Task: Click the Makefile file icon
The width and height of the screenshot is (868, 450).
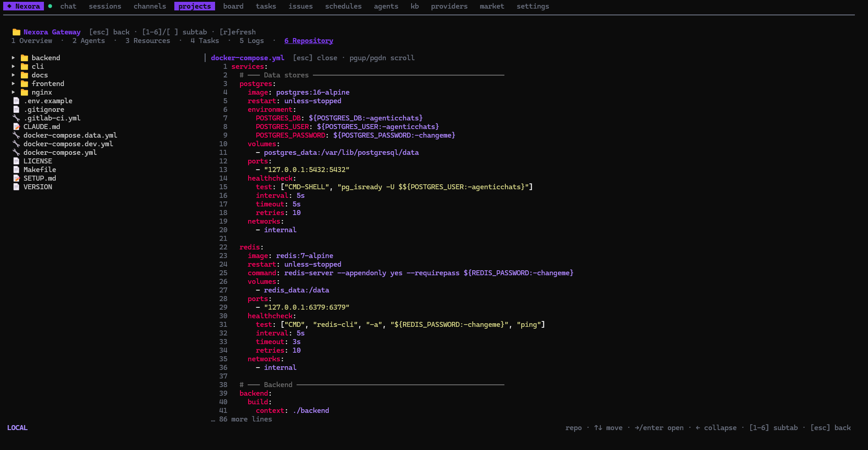Action: coord(16,170)
